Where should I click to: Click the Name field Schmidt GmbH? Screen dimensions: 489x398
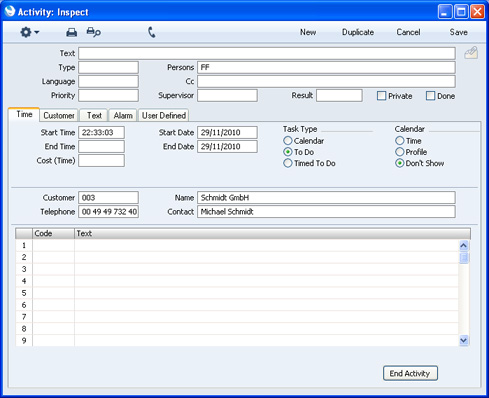pos(326,198)
